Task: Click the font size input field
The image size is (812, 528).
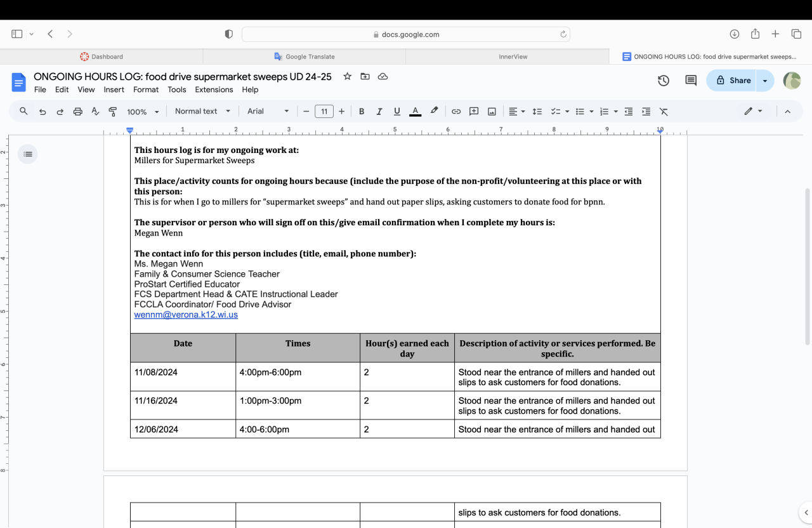Action: click(324, 112)
